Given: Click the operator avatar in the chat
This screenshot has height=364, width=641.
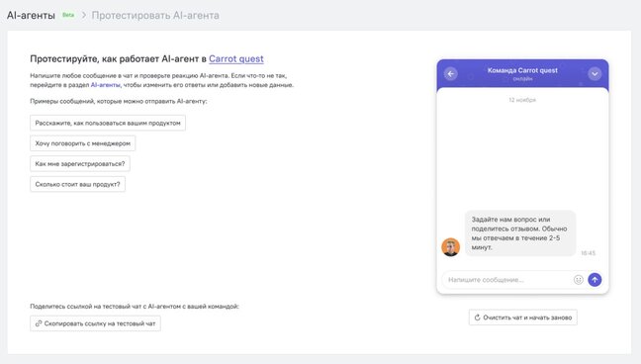Looking at the screenshot, I should [x=450, y=247].
